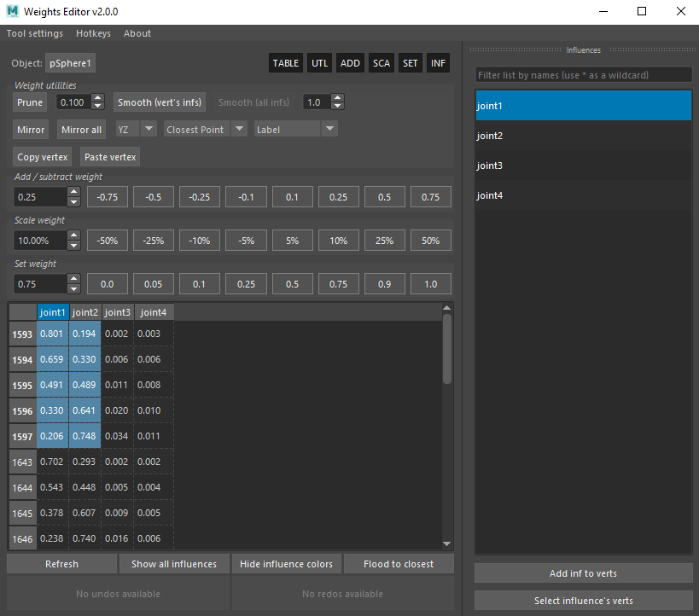699x616 pixels.
Task: Select the SCA scale mode icon
Action: click(x=381, y=62)
